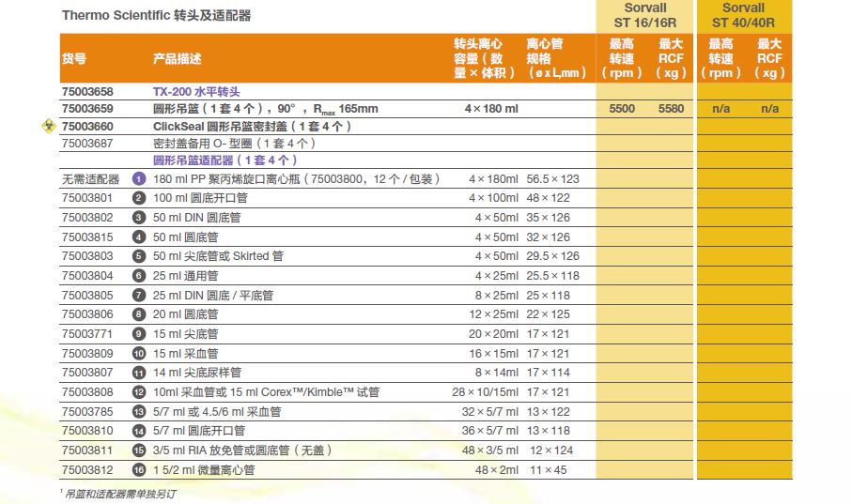852x504 pixels.
Task: Click the Sorvall ST 16/16R column header
Action: point(645,16)
